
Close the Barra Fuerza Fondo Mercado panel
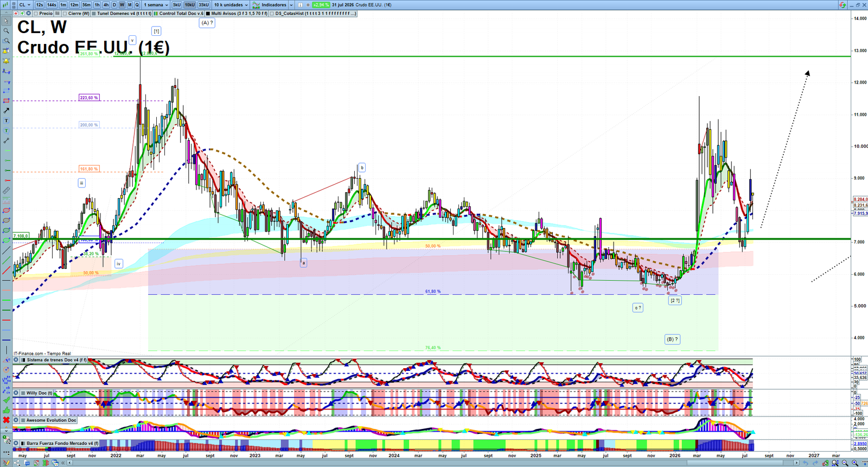[x=16, y=443]
